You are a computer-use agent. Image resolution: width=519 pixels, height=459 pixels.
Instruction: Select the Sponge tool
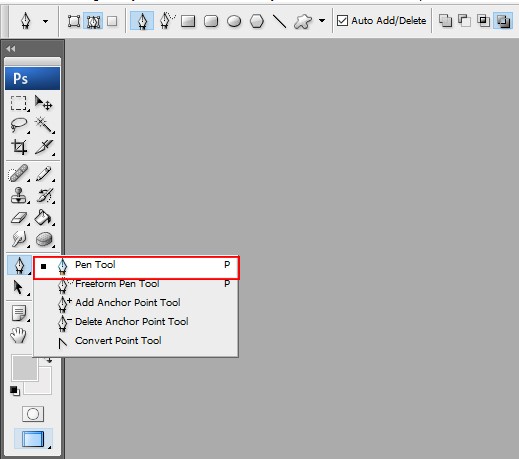(44, 239)
